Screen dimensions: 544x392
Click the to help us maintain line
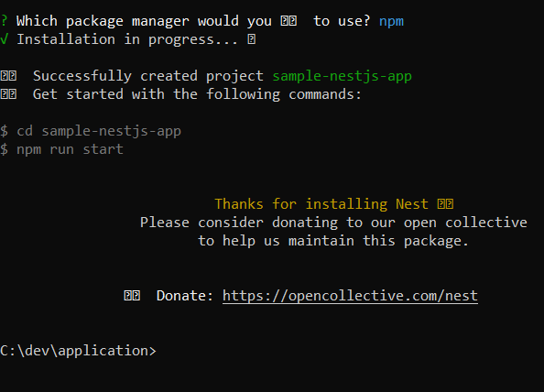[x=333, y=241]
